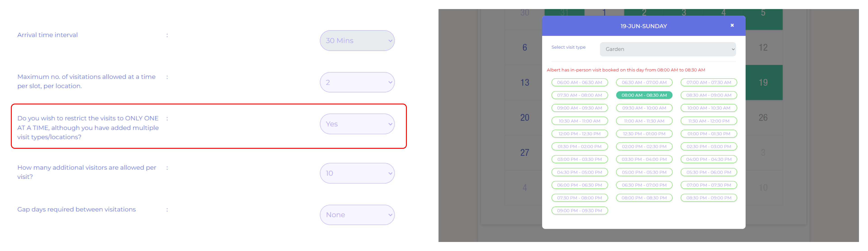Screen dimensions: 868x251
Task: Choose the 07:00 AM - 07:30 AM slot
Action: [709, 83]
